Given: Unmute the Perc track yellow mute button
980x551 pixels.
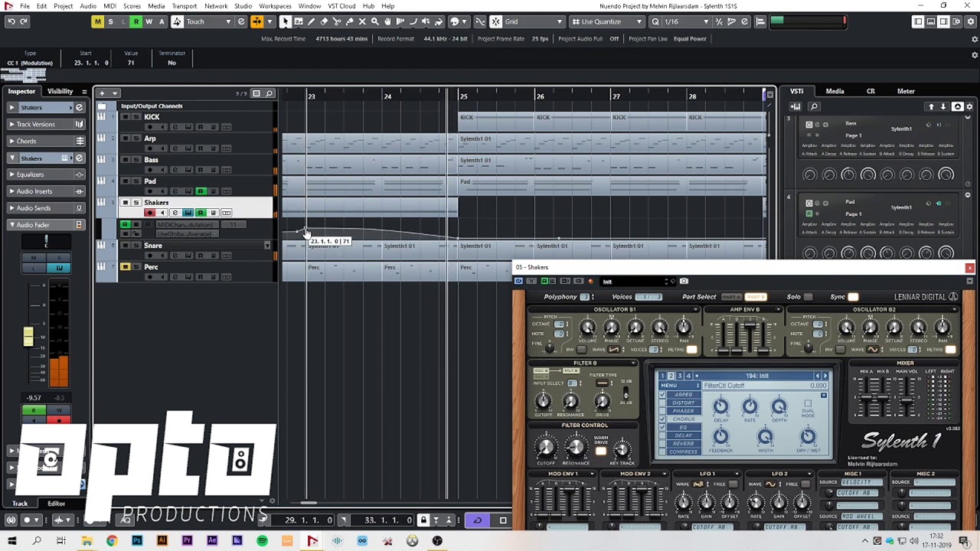Looking at the screenshot, I should 126,267.
